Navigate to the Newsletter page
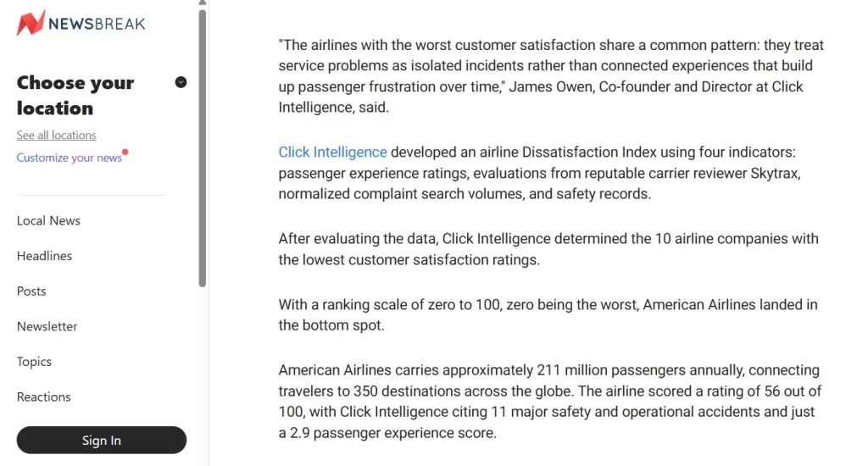Viewport: 868px width, 466px height. (47, 326)
